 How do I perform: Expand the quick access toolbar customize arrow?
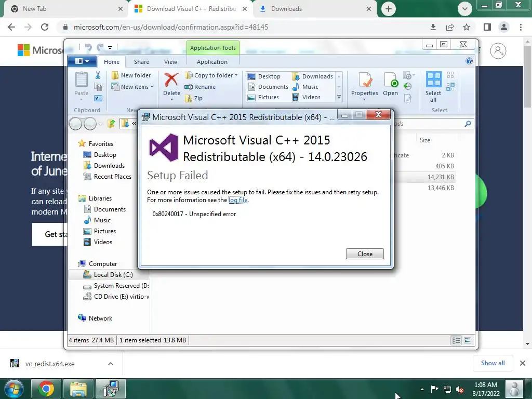[110, 48]
